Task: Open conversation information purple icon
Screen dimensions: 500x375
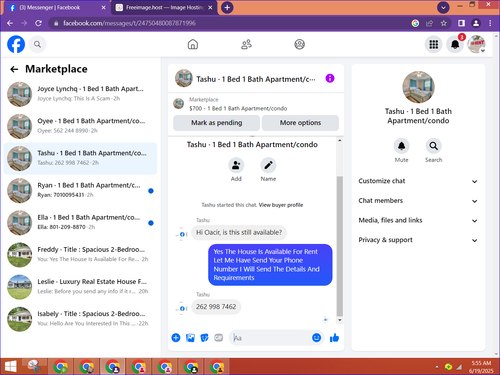Action: point(330,78)
